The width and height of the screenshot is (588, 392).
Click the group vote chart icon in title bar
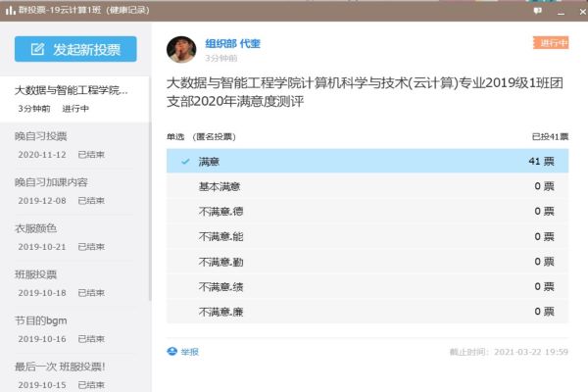(9, 10)
